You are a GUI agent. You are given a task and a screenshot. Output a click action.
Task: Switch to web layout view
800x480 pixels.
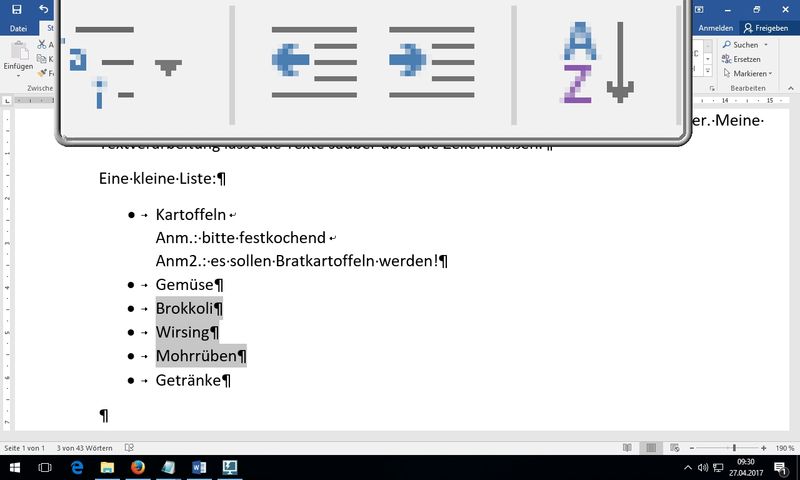tap(674, 448)
